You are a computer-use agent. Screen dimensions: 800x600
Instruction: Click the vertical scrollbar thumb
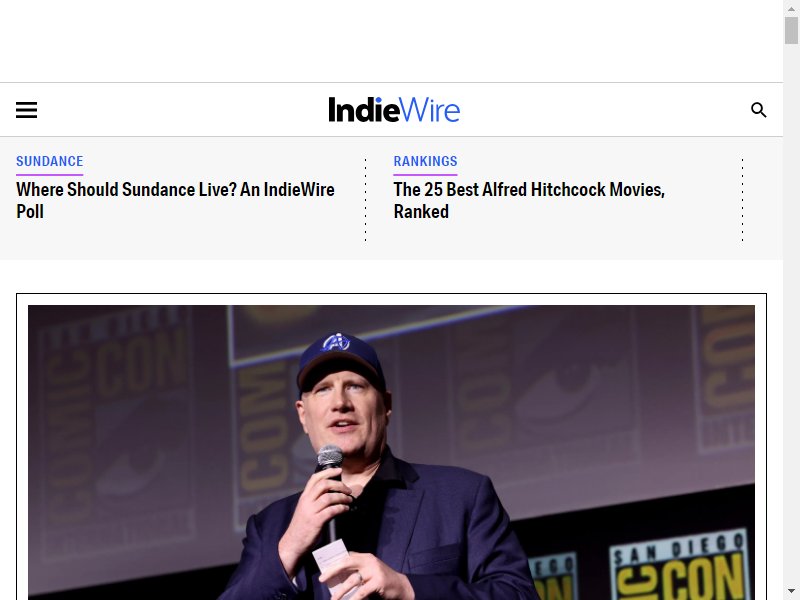click(791, 30)
